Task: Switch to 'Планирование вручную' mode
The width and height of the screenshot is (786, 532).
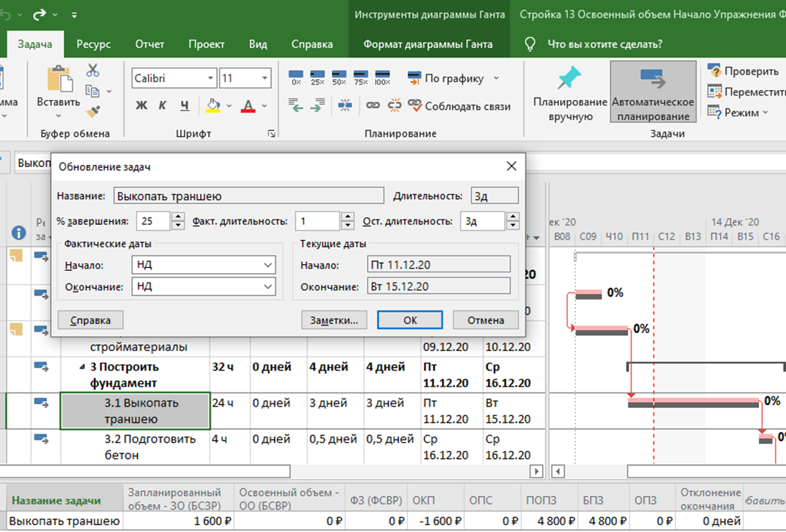Action: pos(570,92)
